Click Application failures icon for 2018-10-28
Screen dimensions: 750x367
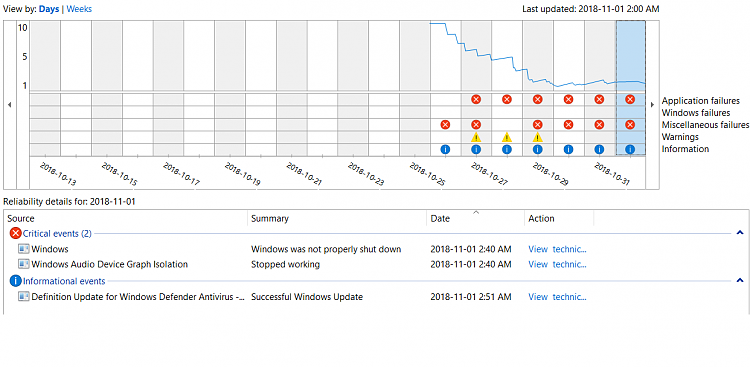507,100
